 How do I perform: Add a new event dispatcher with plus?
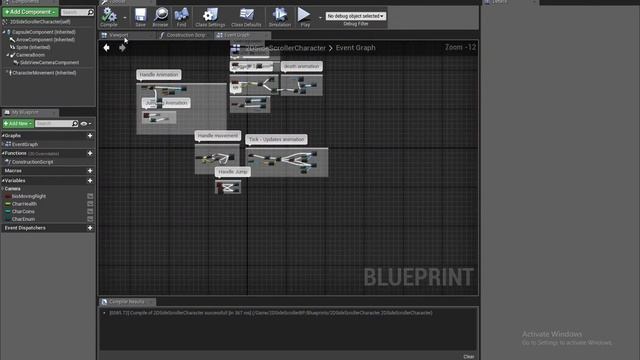pos(90,228)
